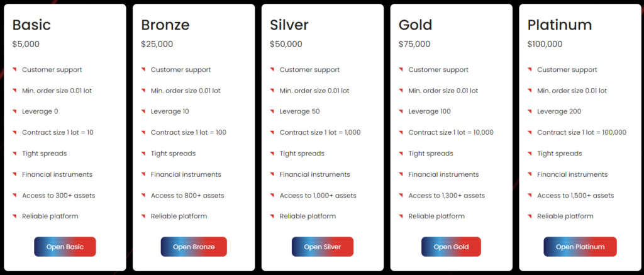Choose the Open Gold button

451,247
